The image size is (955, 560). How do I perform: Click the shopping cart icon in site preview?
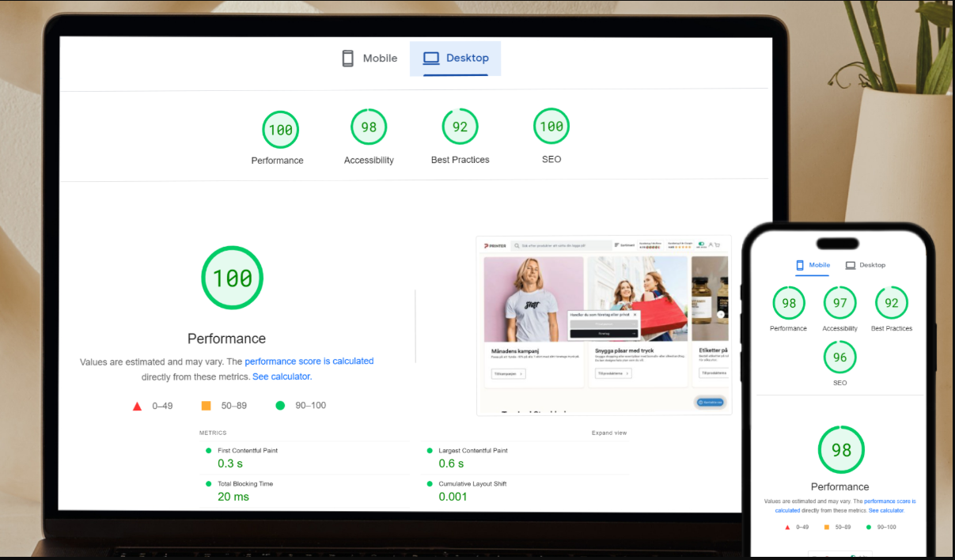click(x=718, y=245)
